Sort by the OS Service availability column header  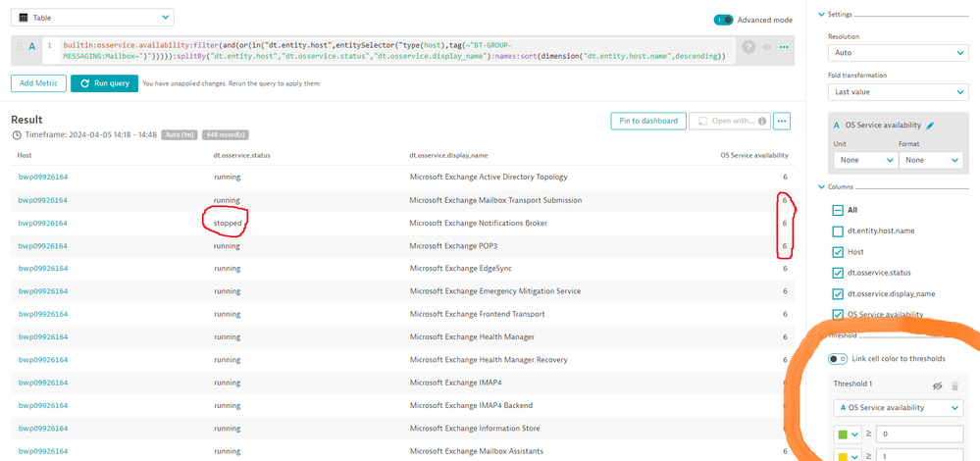[753, 156]
